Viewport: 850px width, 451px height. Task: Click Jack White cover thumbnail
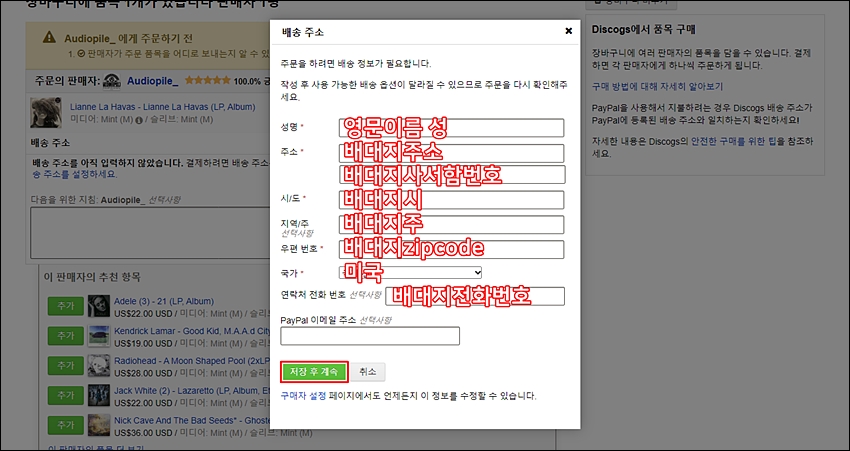pos(99,396)
